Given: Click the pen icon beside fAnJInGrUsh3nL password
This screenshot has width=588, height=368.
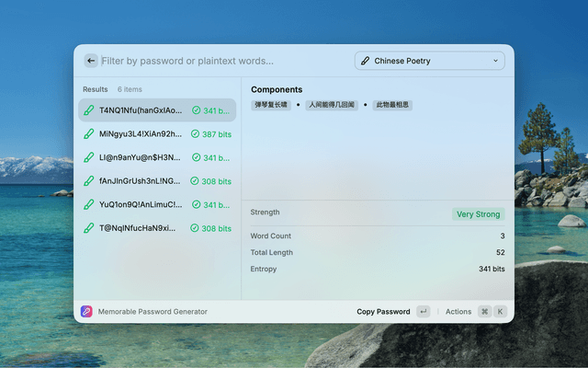Looking at the screenshot, I should pos(89,181).
